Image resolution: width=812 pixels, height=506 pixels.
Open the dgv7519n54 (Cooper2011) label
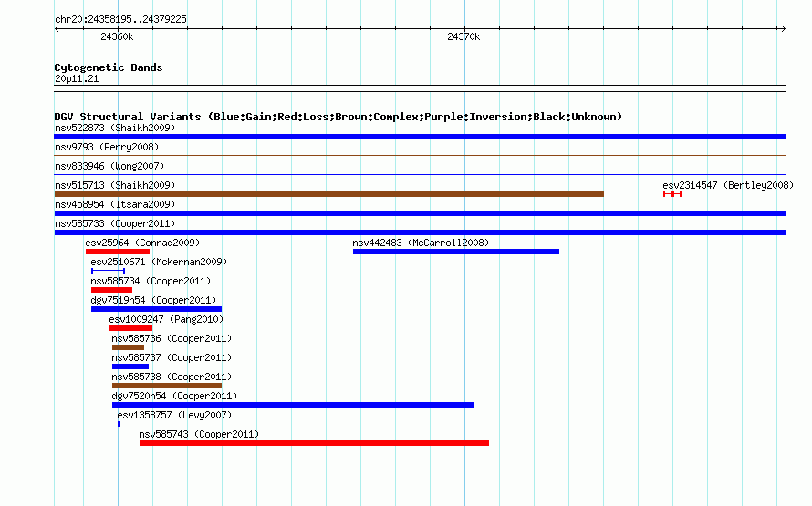(x=153, y=300)
